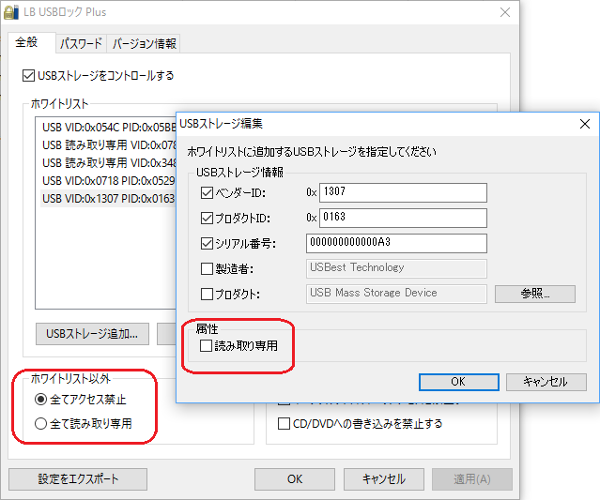Open the パスワード tab

tap(81, 43)
